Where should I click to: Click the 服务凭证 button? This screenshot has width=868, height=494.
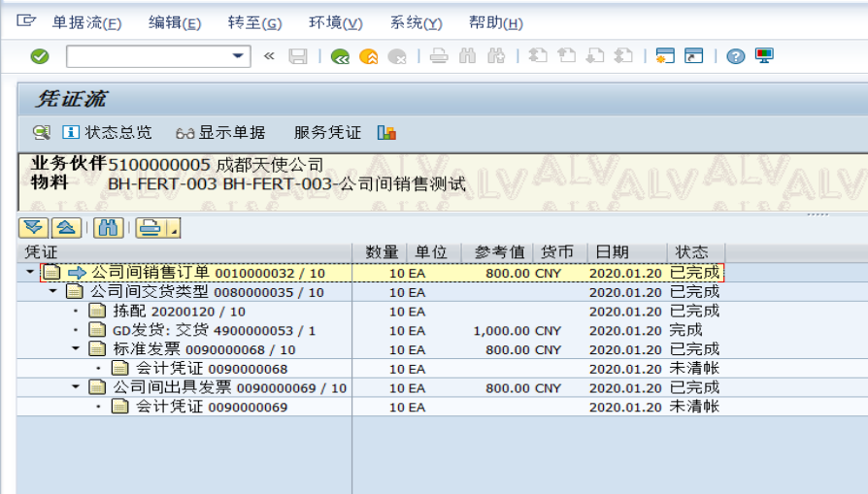327,133
